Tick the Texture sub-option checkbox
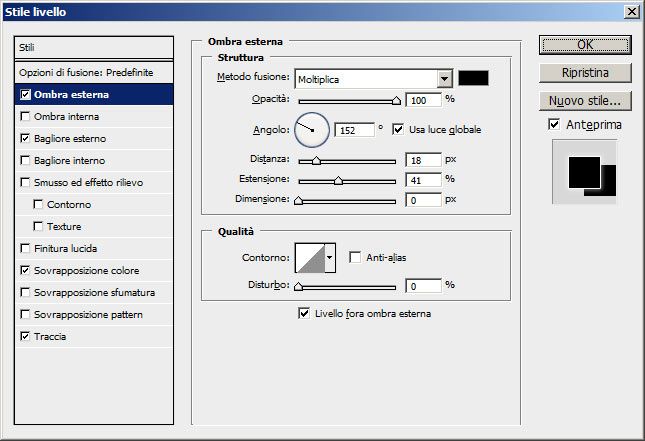 tap(38, 226)
